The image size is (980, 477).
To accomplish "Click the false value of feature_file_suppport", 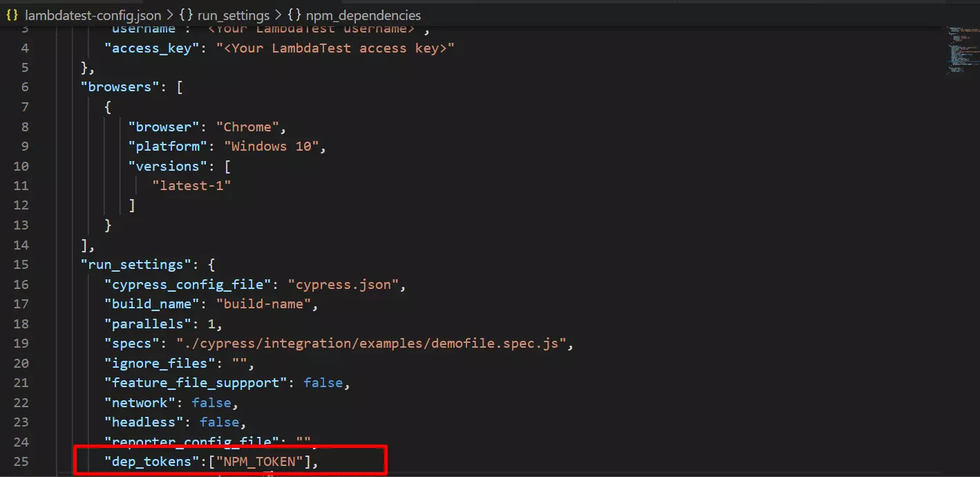I will pyautogui.click(x=321, y=382).
